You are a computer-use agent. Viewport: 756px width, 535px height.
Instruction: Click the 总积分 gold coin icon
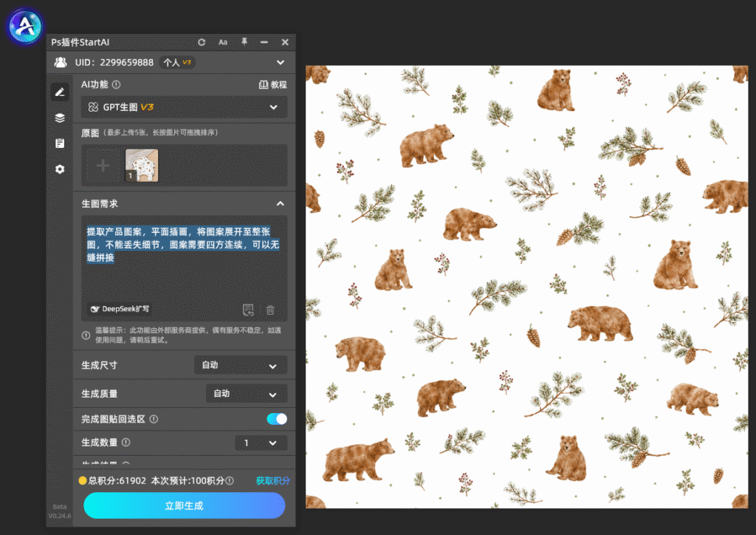point(83,480)
